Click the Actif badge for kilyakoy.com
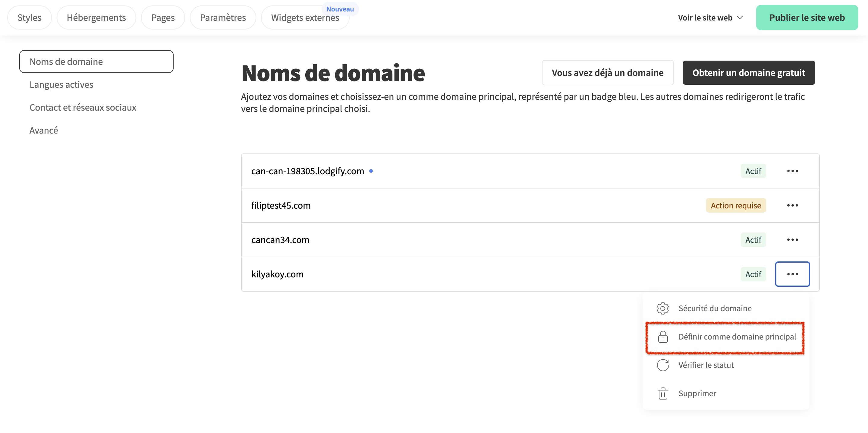This screenshot has height=433, width=868. 753,274
